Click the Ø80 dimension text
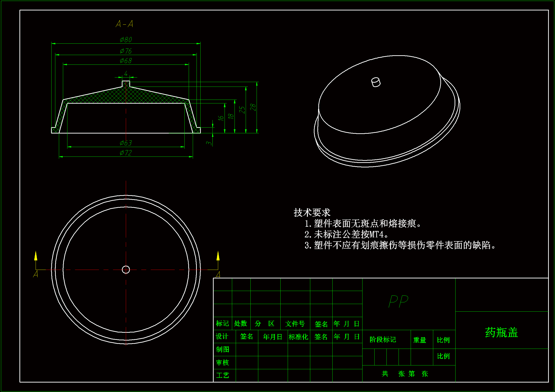 126,40
